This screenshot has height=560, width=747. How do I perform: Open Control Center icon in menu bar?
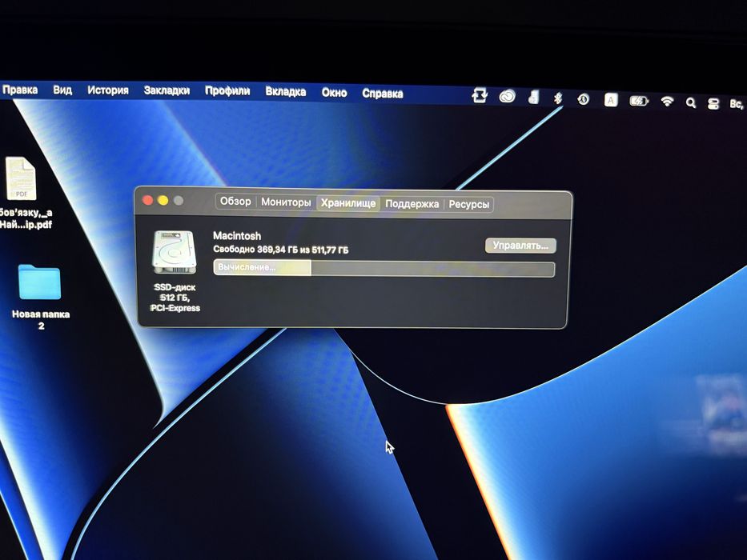click(713, 103)
